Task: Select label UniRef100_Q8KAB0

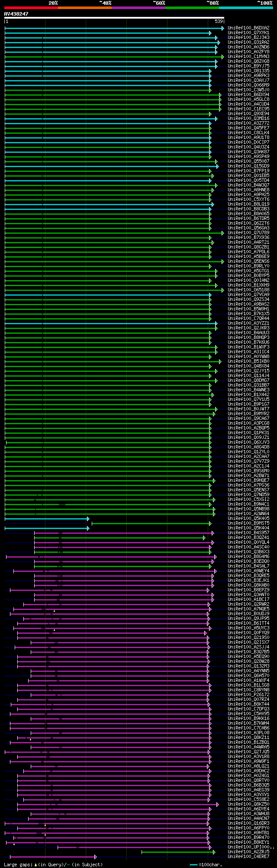Action: [248, 585]
